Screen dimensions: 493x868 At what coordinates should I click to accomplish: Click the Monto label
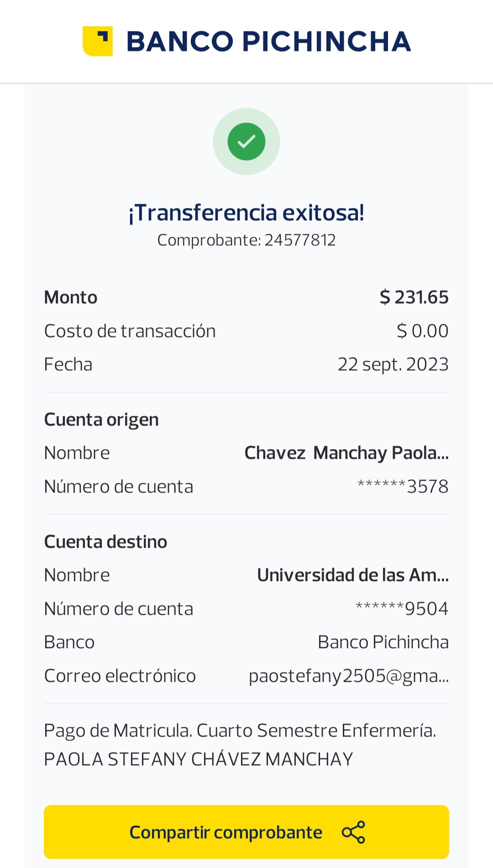tap(71, 297)
